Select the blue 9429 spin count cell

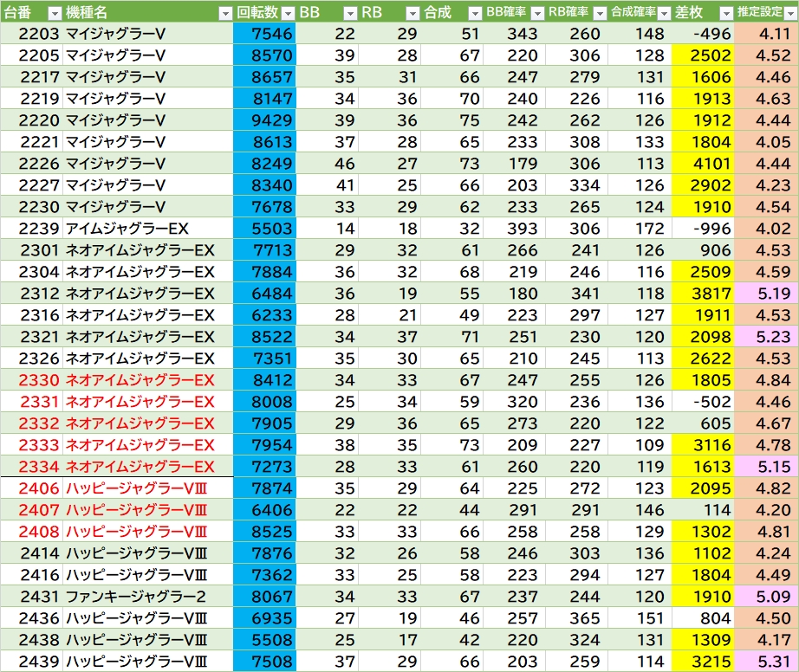coord(264,120)
